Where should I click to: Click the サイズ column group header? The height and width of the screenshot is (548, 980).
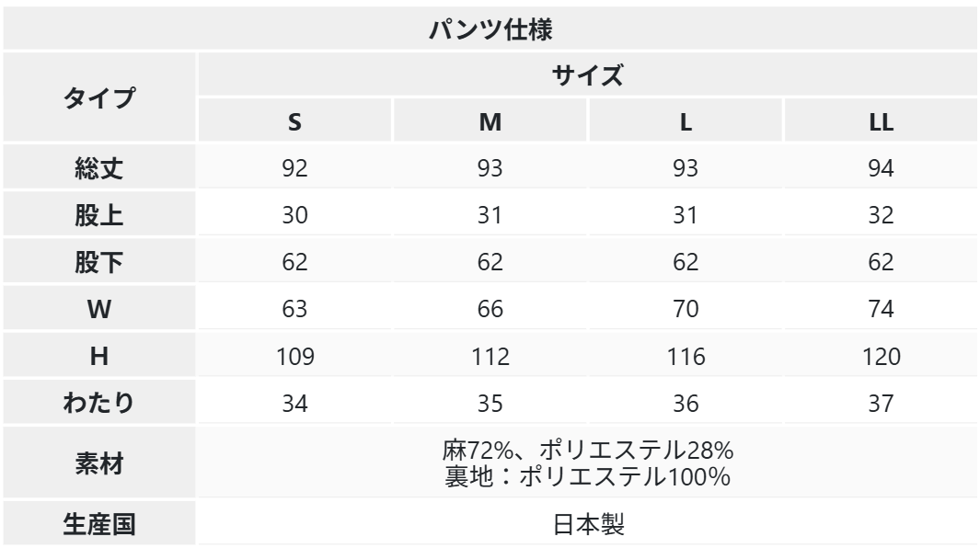tap(587, 75)
